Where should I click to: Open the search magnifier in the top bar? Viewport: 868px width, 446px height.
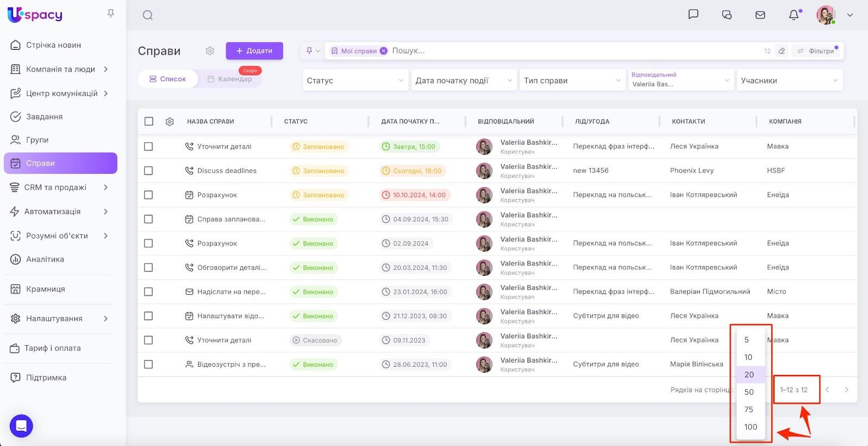[148, 15]
